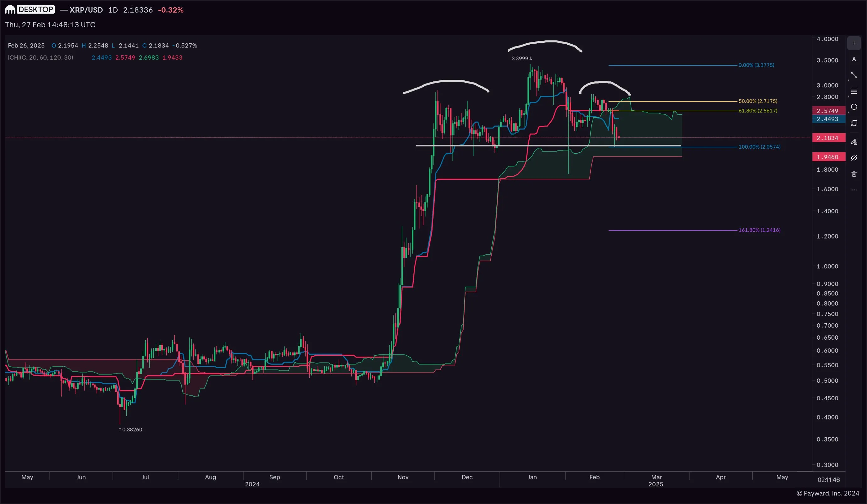Click the Kraken logo
This screenshot has width=867, height=504.
(x=10, y=9)
